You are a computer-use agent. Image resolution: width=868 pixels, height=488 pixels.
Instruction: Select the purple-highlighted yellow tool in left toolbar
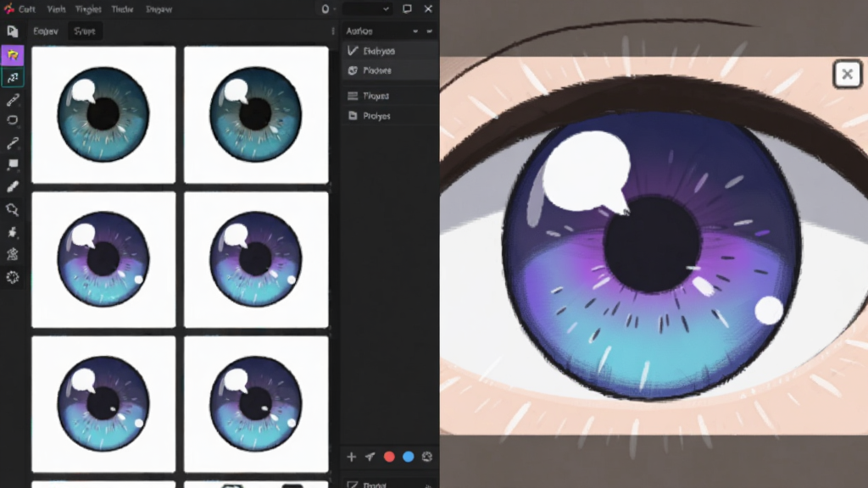pos(12,55)
